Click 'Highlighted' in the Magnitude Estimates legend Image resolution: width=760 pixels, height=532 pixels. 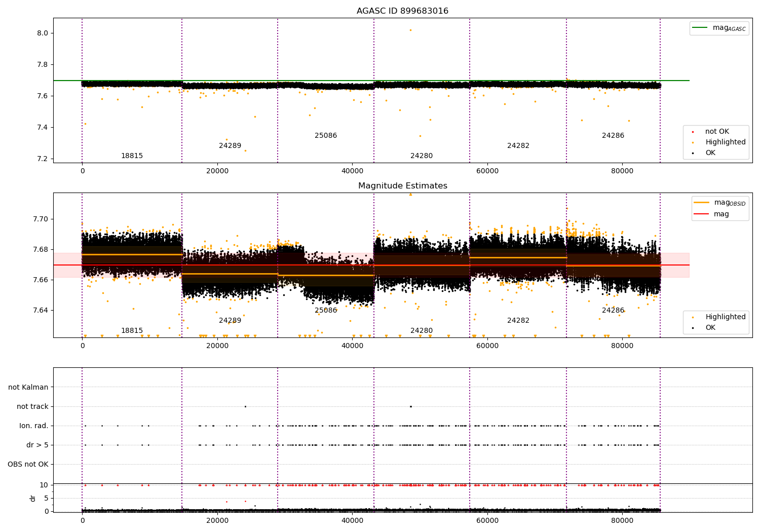point(726,317)
